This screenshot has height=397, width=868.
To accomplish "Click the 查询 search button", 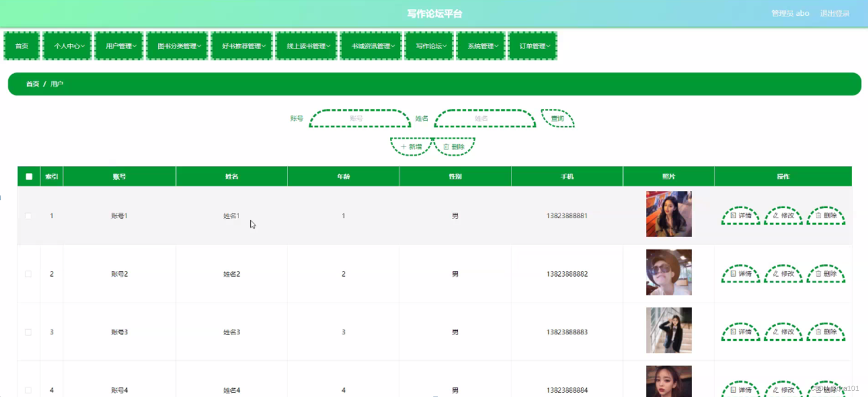I will pos(558,119).
